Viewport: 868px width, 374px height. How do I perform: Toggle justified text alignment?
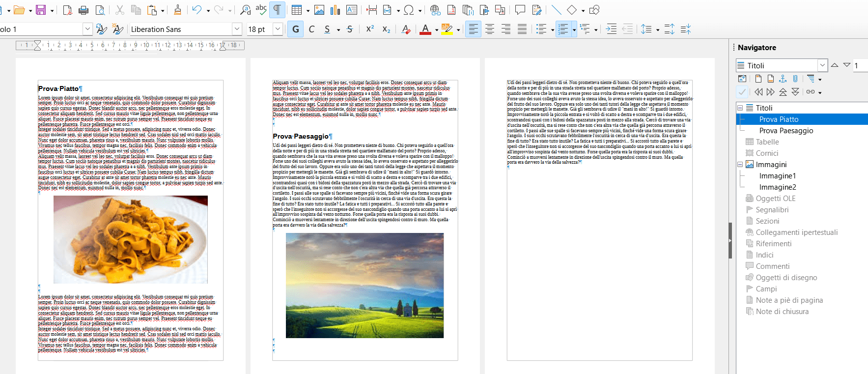(x=522, y=29)
